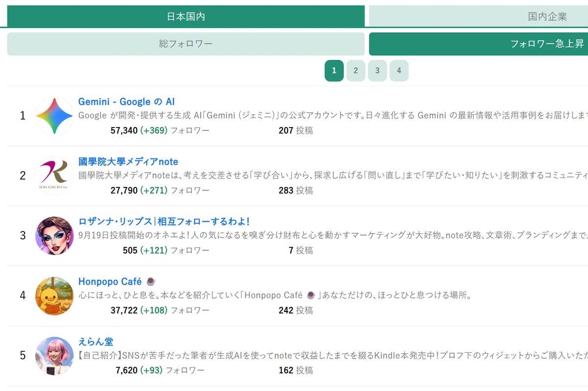Click Gemini's 207 投稿 count
The height and width of the screenshot is (391, 588).
click(x=296, y=130)
